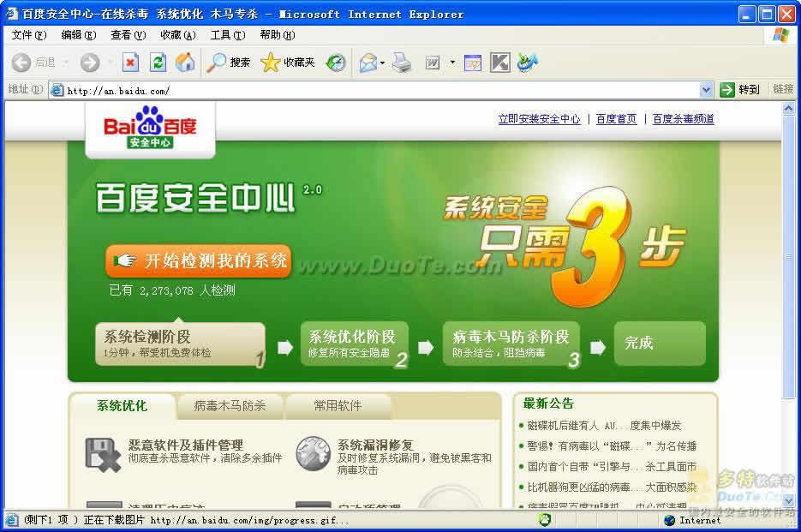This screenshot has width=801, height=532.
Task: Open the 帮助(H) menu
Action: click(278, 35)
